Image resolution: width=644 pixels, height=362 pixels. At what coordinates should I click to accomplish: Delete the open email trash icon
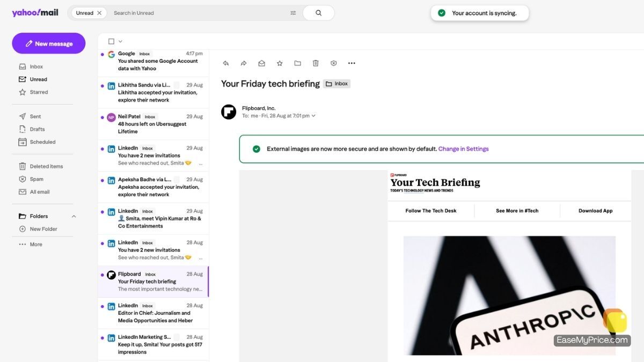pyautogui.click(x=316, y=63)
